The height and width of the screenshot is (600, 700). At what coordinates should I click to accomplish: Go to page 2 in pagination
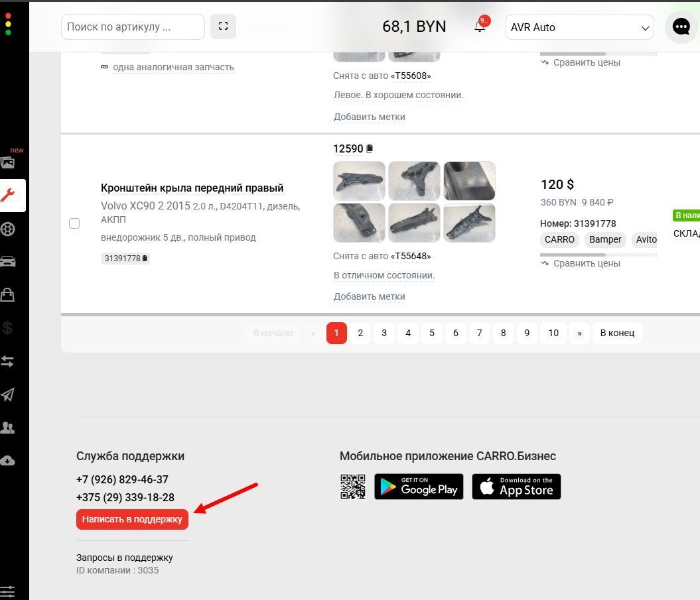click(360, 333)
